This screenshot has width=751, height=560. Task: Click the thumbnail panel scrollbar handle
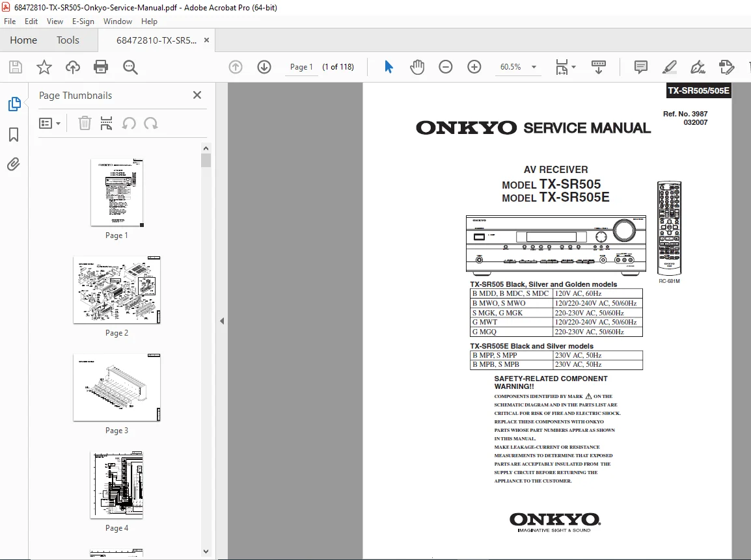click(x=206, y=161)
